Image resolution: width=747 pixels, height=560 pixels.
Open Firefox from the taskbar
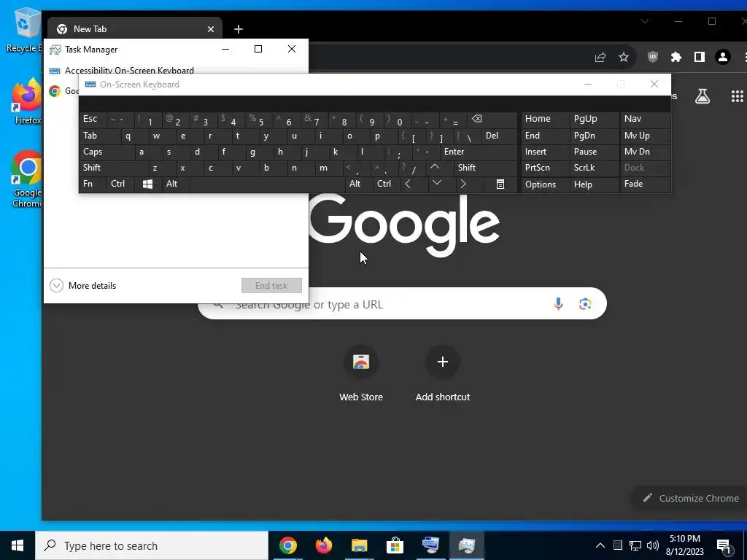pyautogui.click(x=323, y=545)
